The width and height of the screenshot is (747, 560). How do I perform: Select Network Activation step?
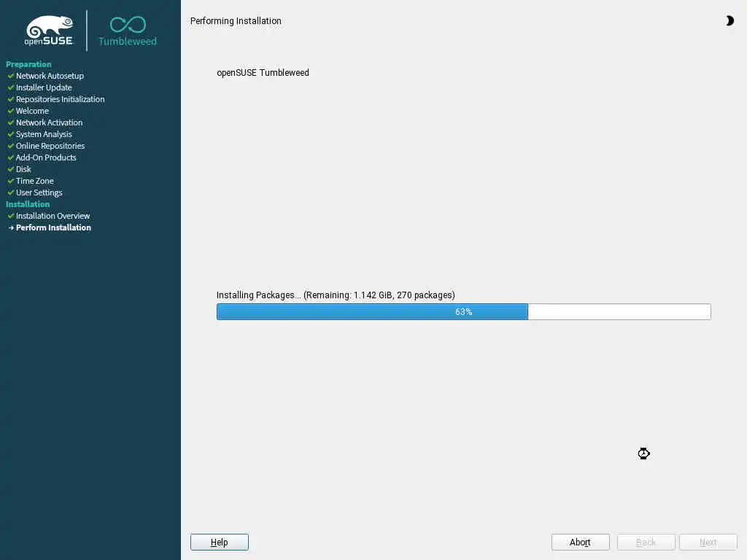tap(49, 122)
